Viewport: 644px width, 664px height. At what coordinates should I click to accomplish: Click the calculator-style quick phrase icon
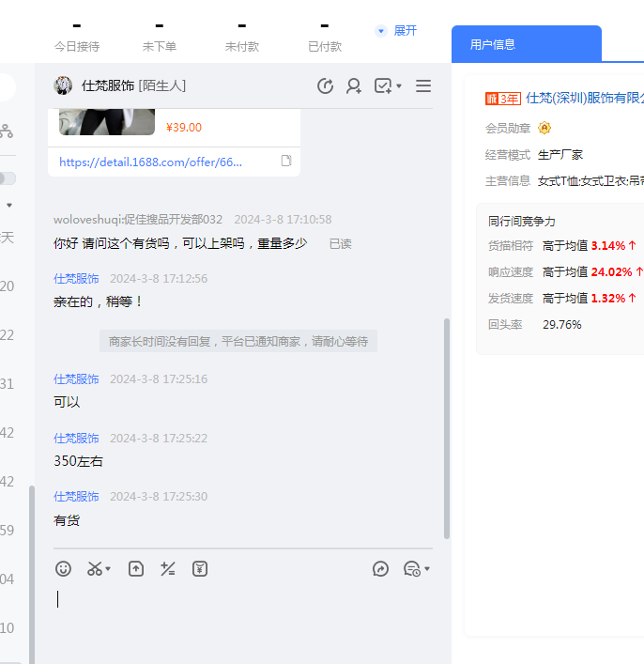point(168,568)
